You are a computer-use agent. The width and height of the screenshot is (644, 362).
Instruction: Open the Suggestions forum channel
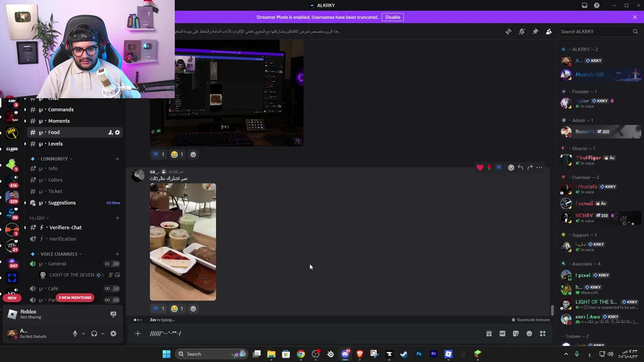coord(74,203)
